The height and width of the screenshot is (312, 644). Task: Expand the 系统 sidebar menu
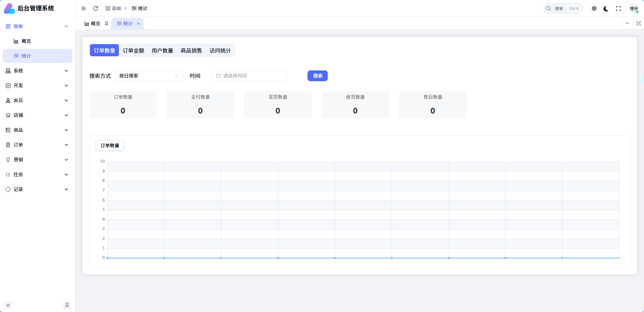(x=37, y=71)
